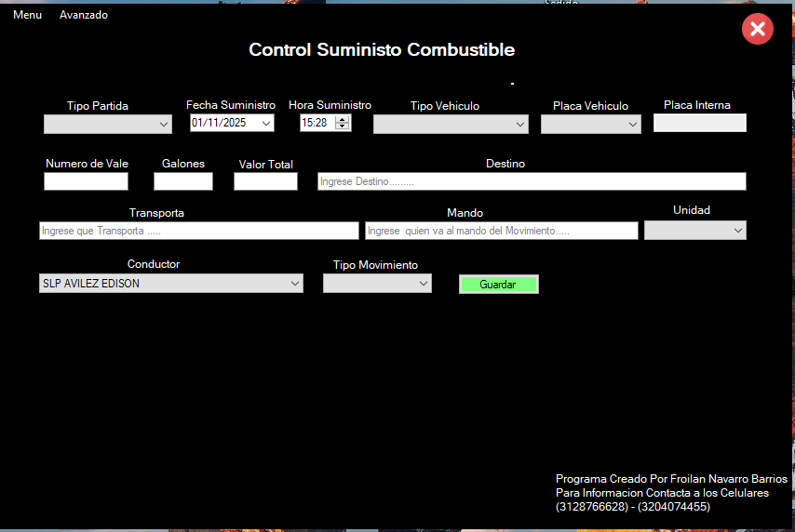Open the Menu item in menu bar

point(27,15)
